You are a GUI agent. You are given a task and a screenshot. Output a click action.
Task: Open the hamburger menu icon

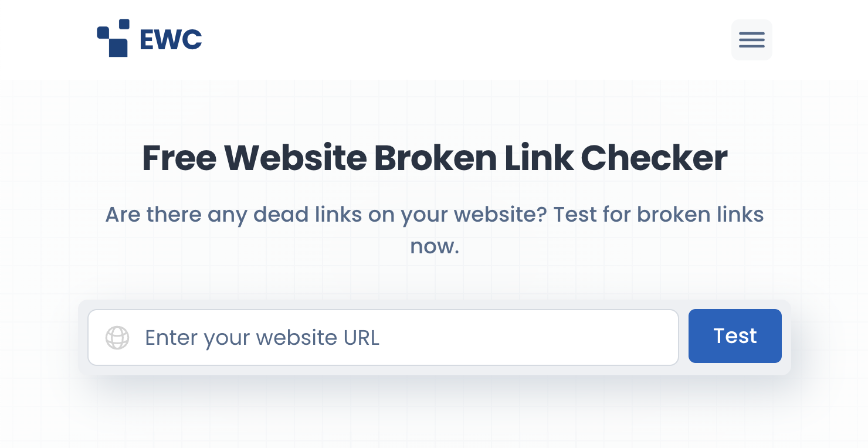(751, 40)
